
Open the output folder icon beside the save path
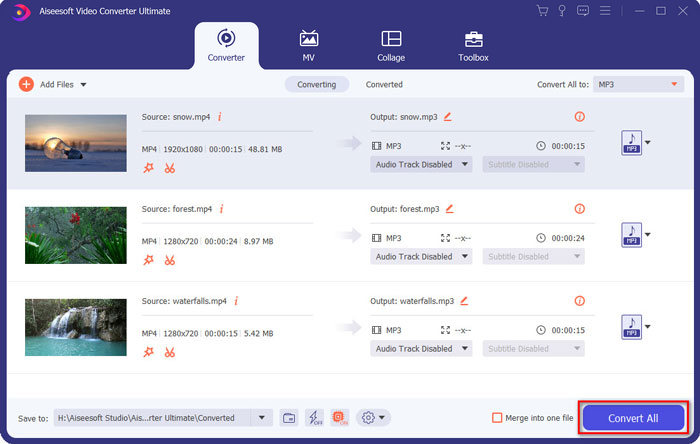(289, 417)
